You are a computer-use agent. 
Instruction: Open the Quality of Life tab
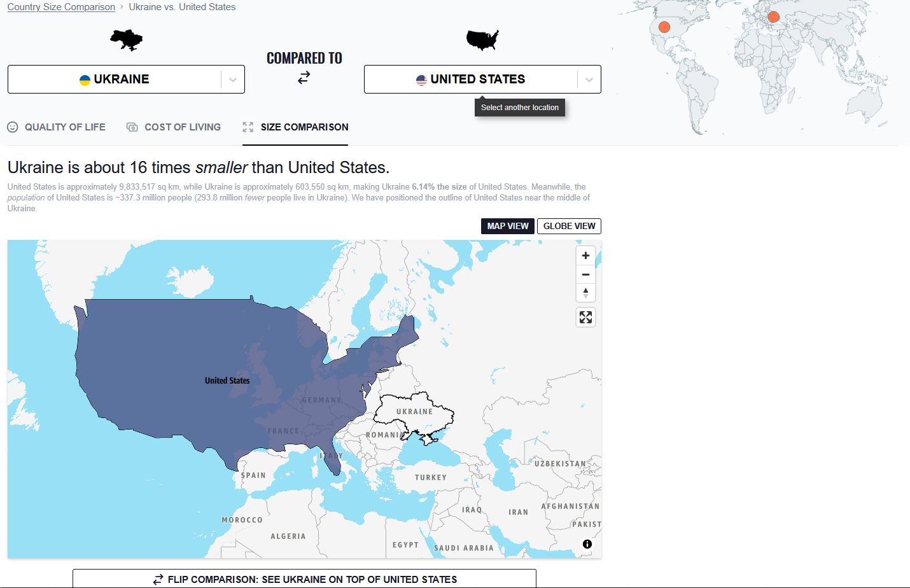(56, 127)
